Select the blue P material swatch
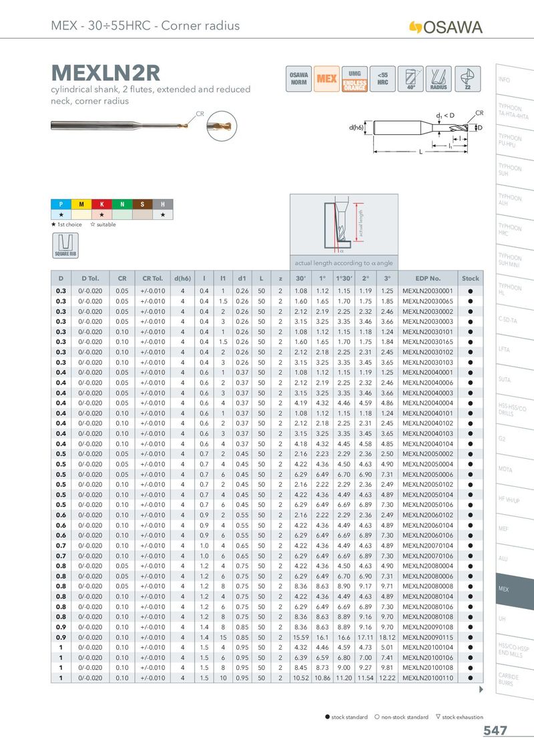Image resolution: width=534 pixels, height=756 pixels. (x=61, y=204)
